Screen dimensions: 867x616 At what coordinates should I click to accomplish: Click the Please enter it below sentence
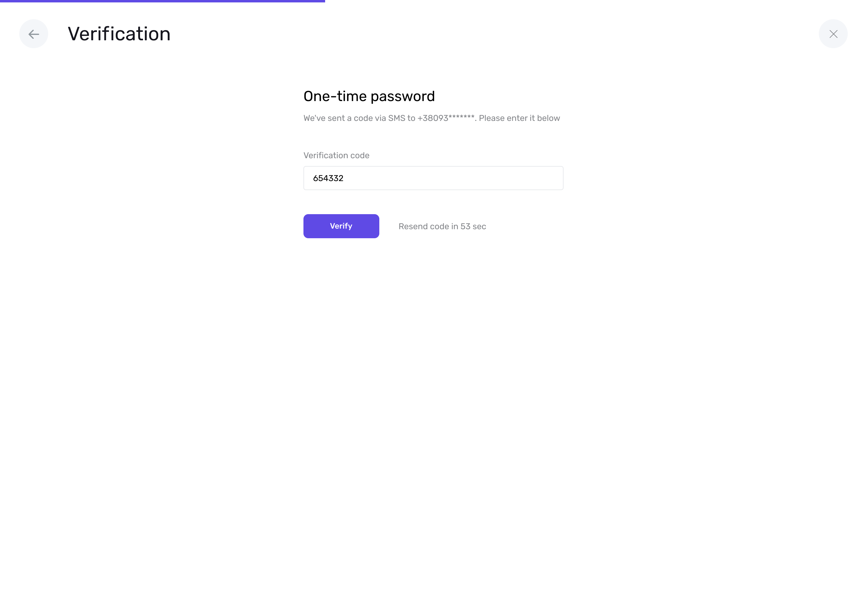click(x=519, y=118)
